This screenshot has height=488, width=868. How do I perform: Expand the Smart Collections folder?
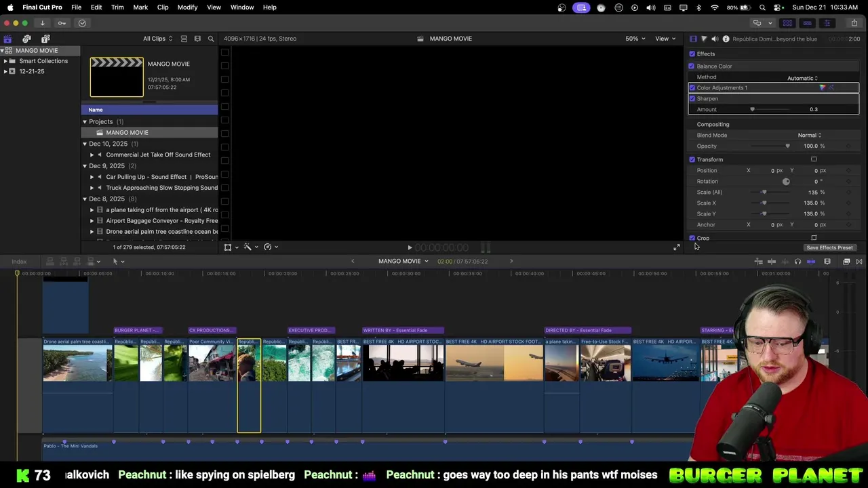(x=5, y=61)
